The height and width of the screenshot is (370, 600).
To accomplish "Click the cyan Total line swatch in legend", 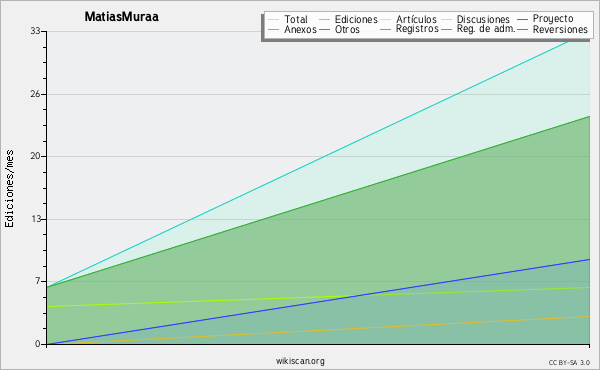I will pos(274,20).
